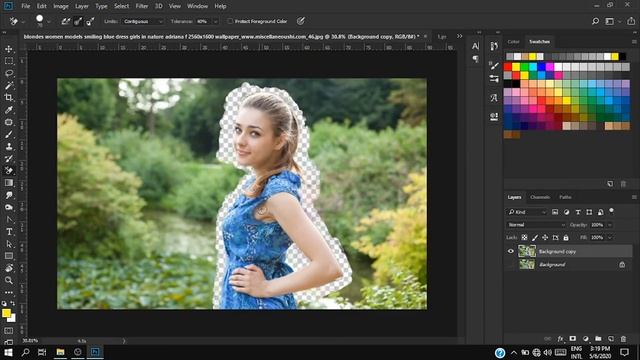
Task: Create a new group folder icon
Action: pos(598,339)
